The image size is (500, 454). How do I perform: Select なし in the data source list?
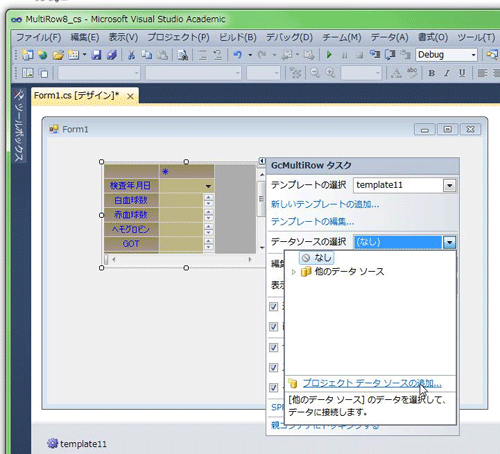[317, 258]
